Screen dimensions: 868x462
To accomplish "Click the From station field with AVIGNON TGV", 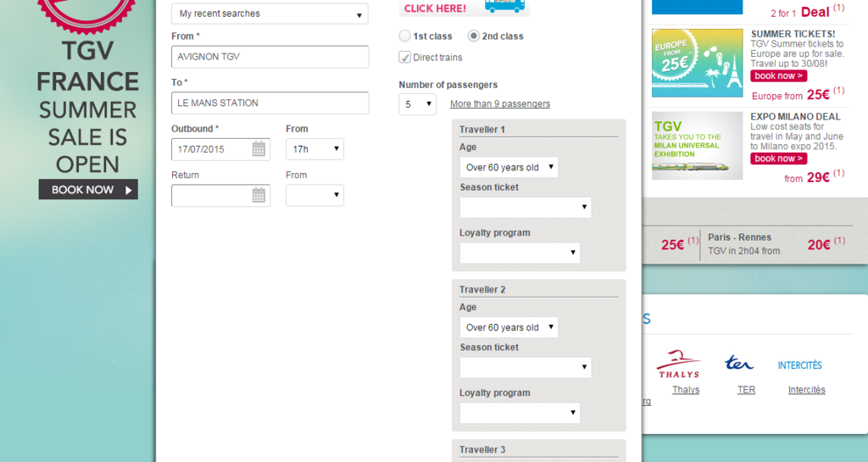I will 270,57.
